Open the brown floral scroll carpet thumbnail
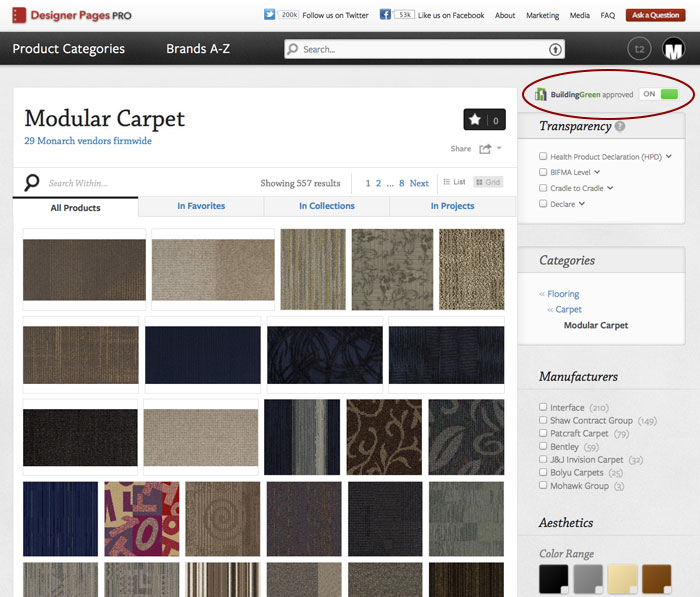Viewport: 700px width, 597px height. tap(384, 437)
